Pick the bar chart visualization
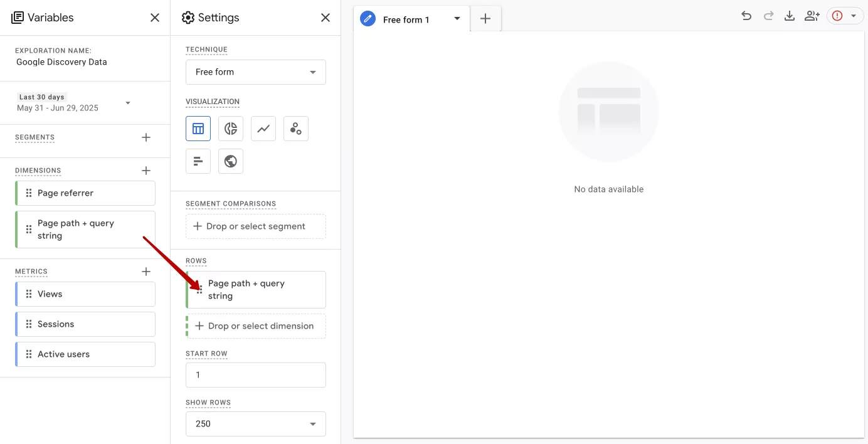Viewport: 868px width, 444px height. tap(198, 161)
